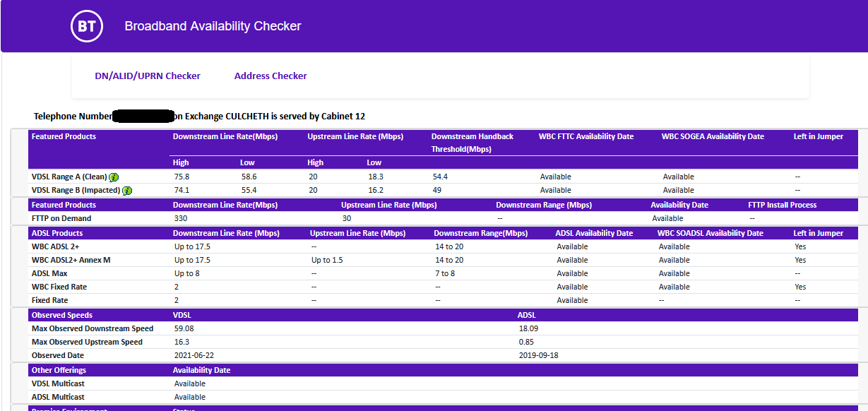The height and width of the screenshot is (411, 868).
Task: Open info icon beside VDSL Range B (Impacted)
Action: pyautogui.click(x=127, y=191)
